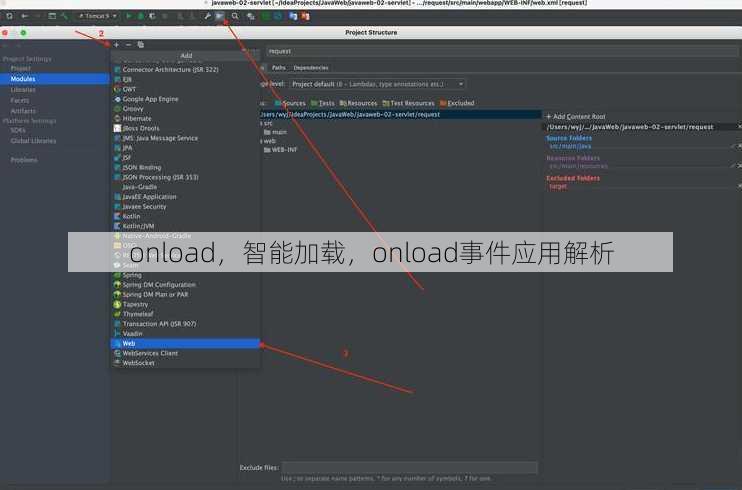Choose JSF from the Add menu
The image size is (742, 490).
click(x=186, y=158)
